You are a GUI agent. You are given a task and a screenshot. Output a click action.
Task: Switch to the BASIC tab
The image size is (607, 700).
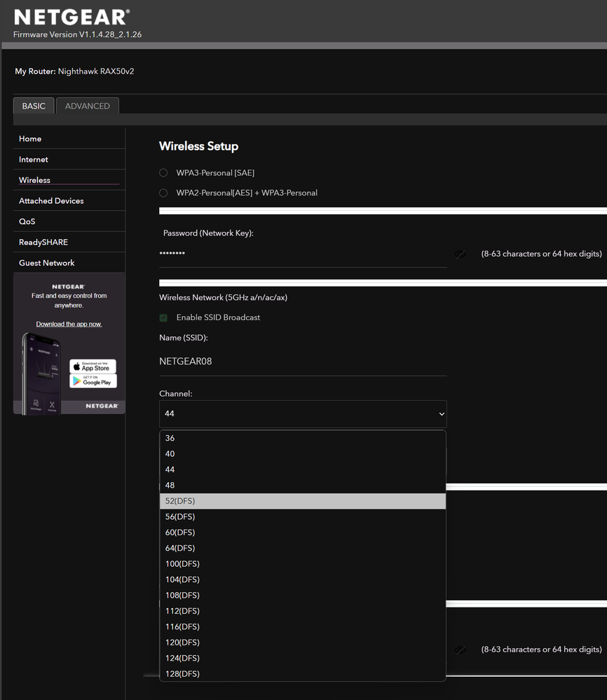click(34, 106)
